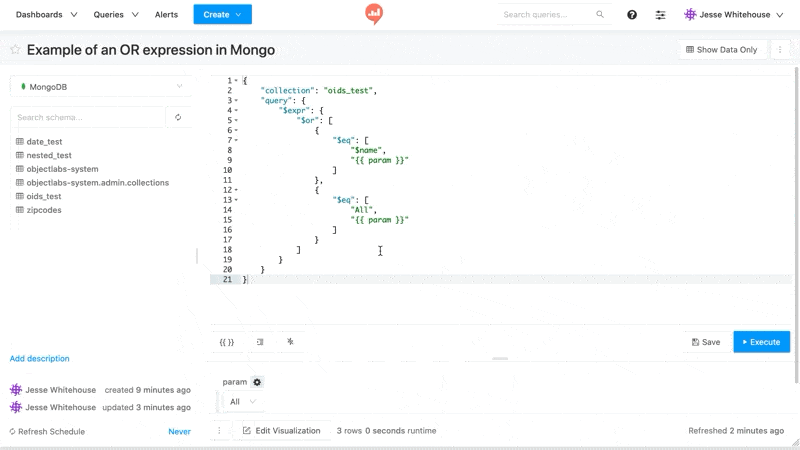Screen dimensions: 800x450
Task: Favorite the query with the star icon
Action: pos(15,49)
